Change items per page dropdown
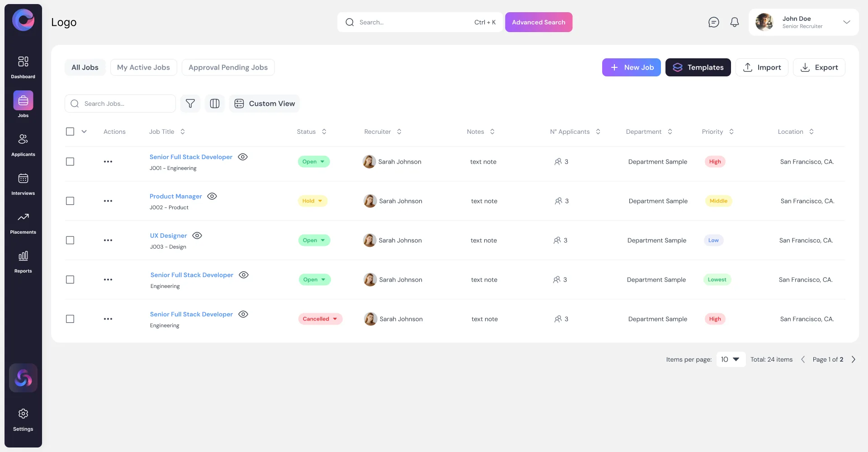The image size is (868, 452). click(731, 359)
